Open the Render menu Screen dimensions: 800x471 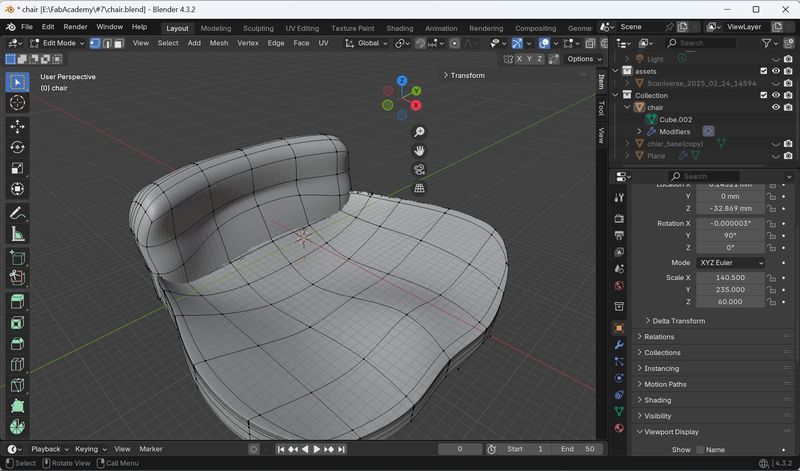[x=76, y=27]
